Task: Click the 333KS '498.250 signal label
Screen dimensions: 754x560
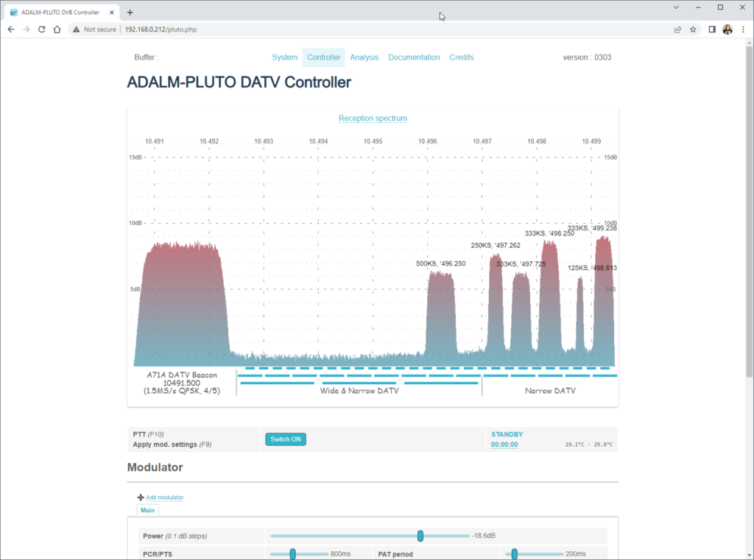Action: tap(549, 233)
